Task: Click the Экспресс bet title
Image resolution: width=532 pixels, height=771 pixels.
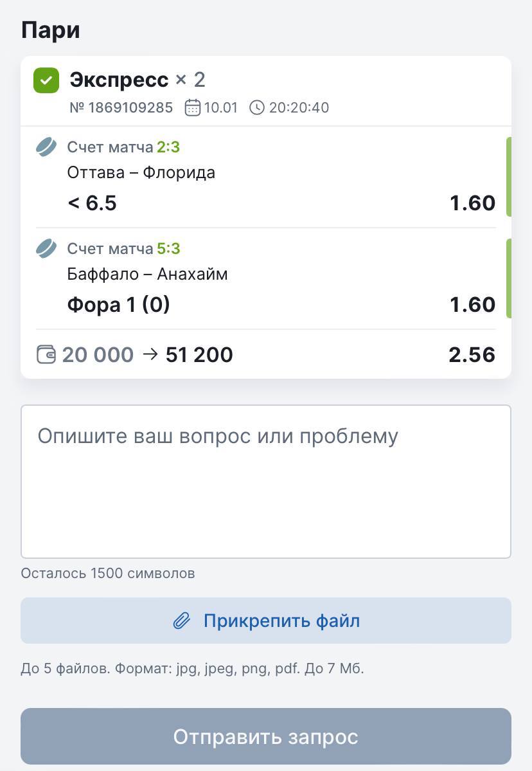Action: coord(119,80)
